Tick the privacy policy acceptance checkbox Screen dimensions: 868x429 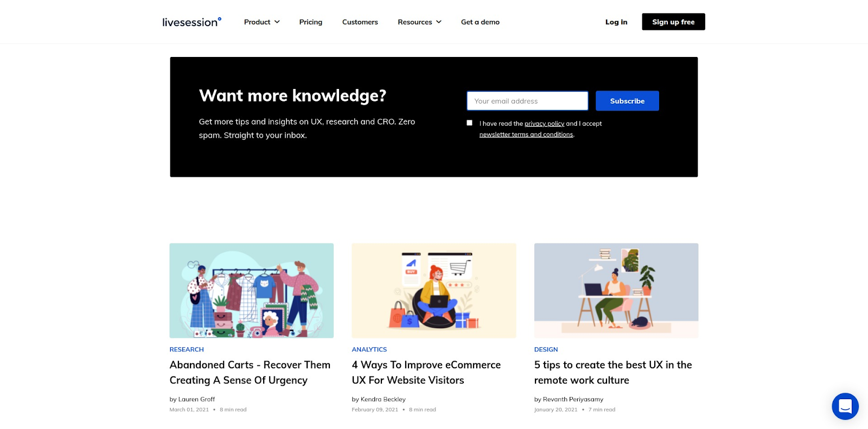(469, 123)
